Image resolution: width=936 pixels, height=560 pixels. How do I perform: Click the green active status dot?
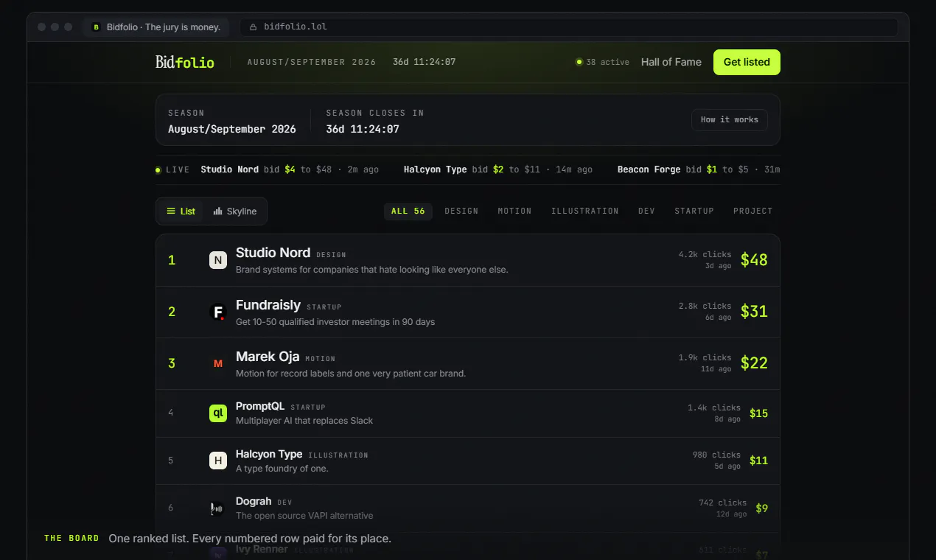coord(579,63)
